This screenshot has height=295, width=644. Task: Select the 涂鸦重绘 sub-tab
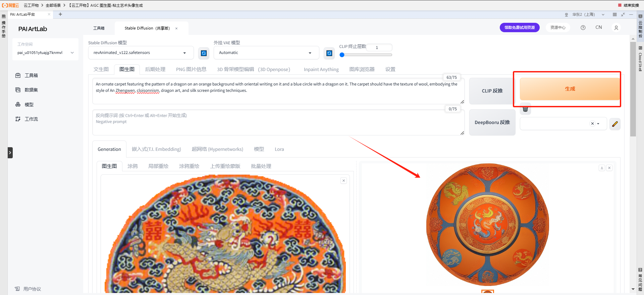pyautogui.click(x=189, y=166)
